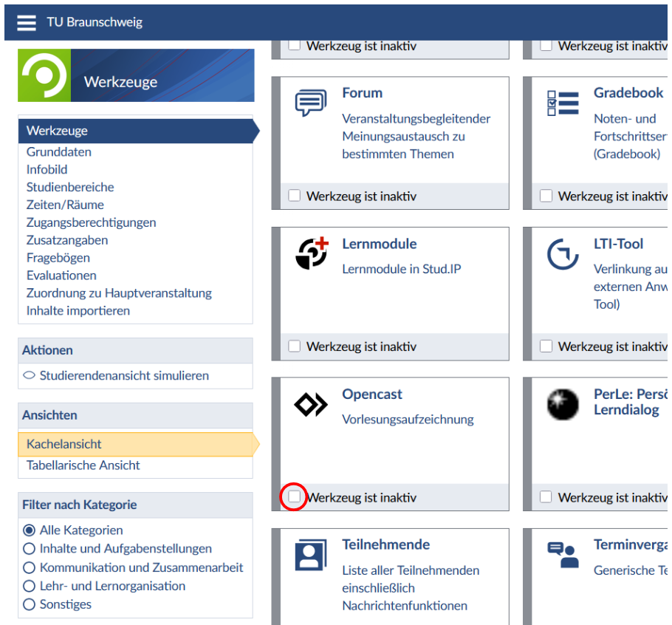Image resolution: width=672 pixels, height=625 pixels.
Task: Open the Gradebook tool title
Action: (x=628, y=93)
